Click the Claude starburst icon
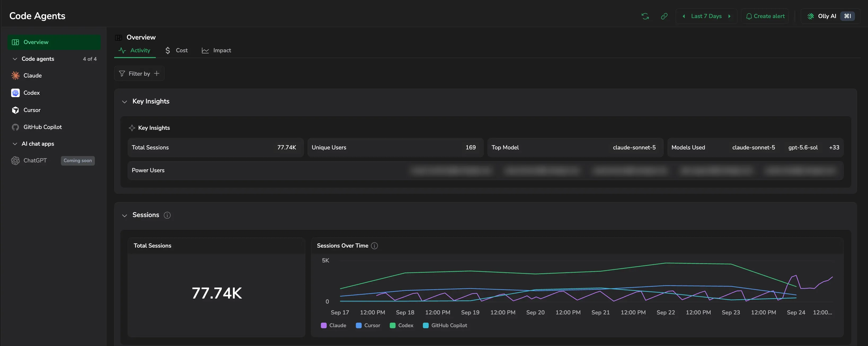 point(15,76)
